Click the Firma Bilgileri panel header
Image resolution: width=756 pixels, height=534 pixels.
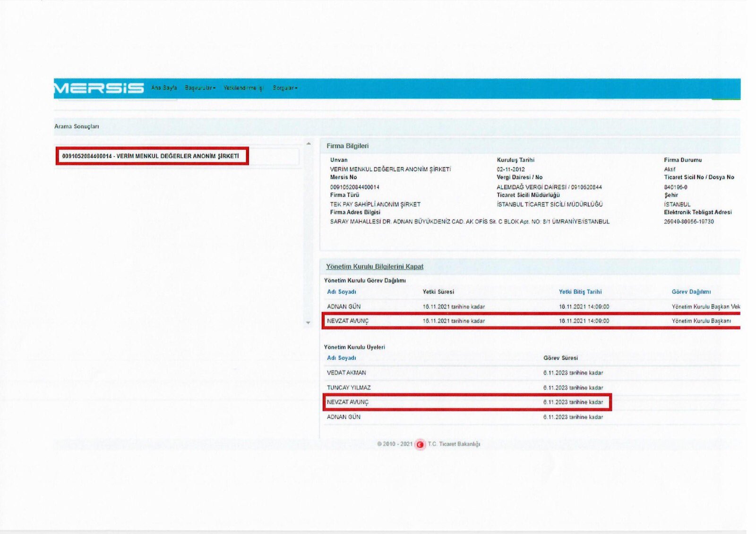tap(530, 146)
